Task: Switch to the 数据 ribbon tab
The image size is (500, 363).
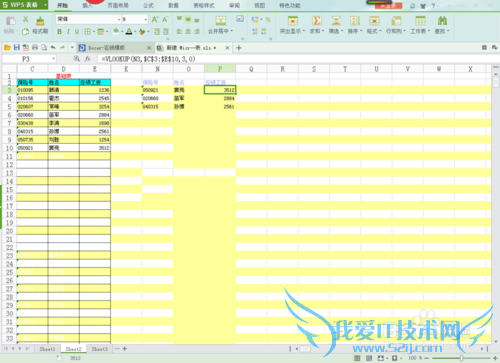Action: pyautogui.click(x=173, y=5)
